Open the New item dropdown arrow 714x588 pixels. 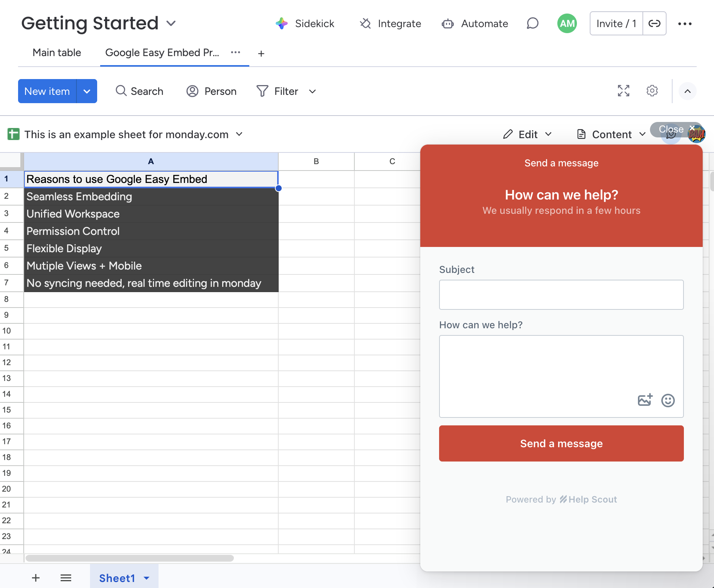point(87,91)
